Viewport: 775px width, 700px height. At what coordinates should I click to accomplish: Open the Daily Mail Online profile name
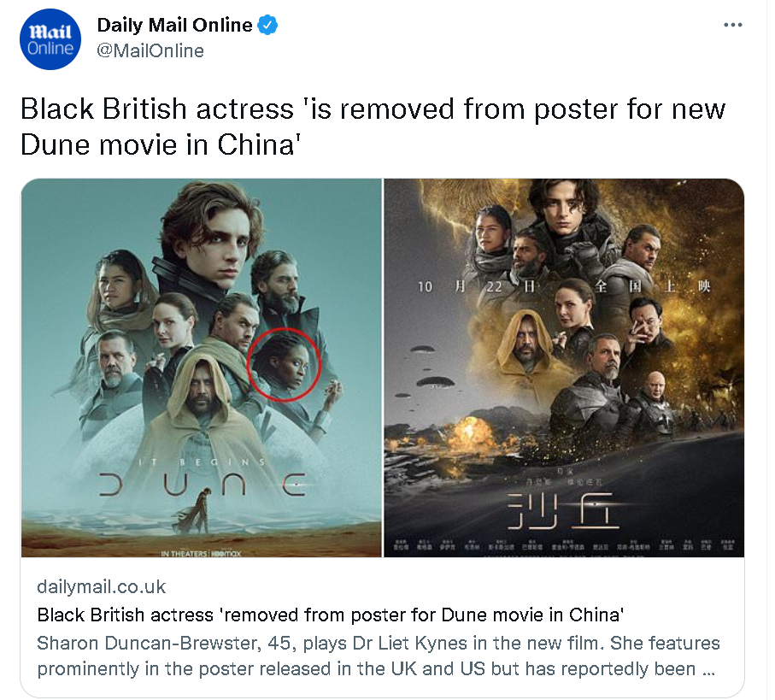point(174,25)
